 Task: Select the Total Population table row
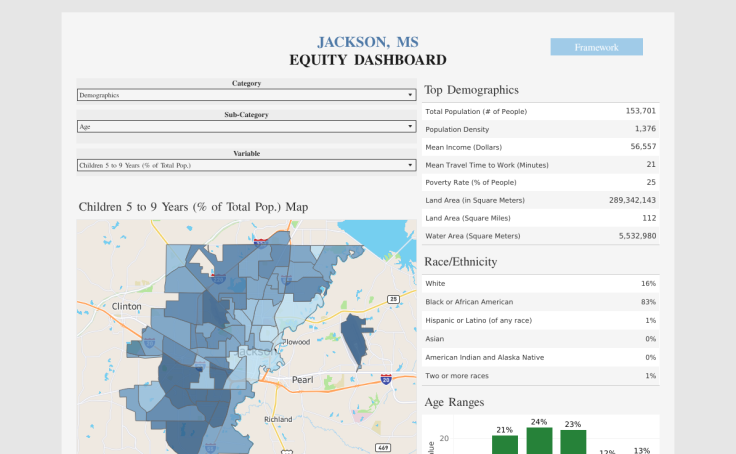pos(540,111)
